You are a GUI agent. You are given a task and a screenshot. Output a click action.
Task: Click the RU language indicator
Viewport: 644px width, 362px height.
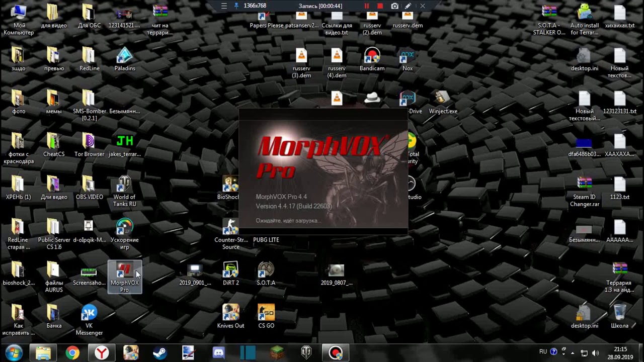(543, 352)
